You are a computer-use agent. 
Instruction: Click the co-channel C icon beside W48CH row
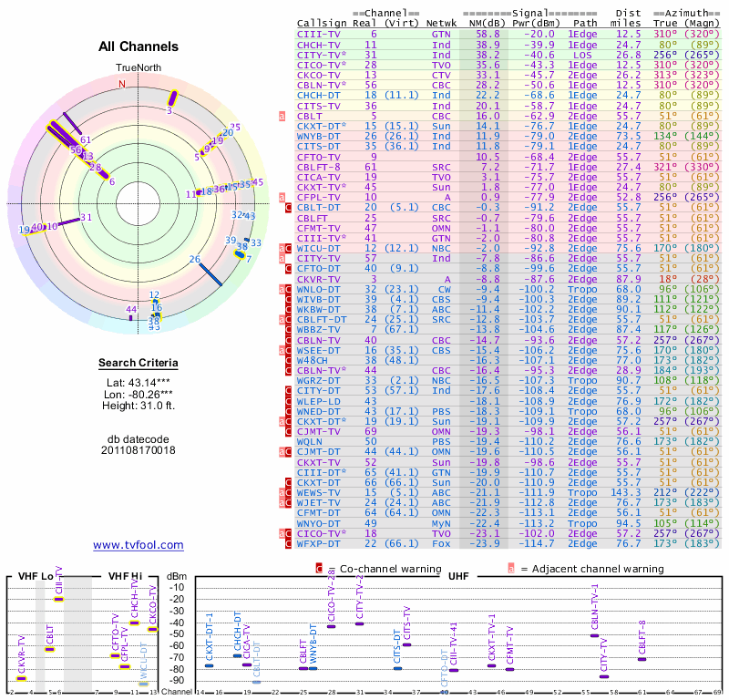coord(288,360)
